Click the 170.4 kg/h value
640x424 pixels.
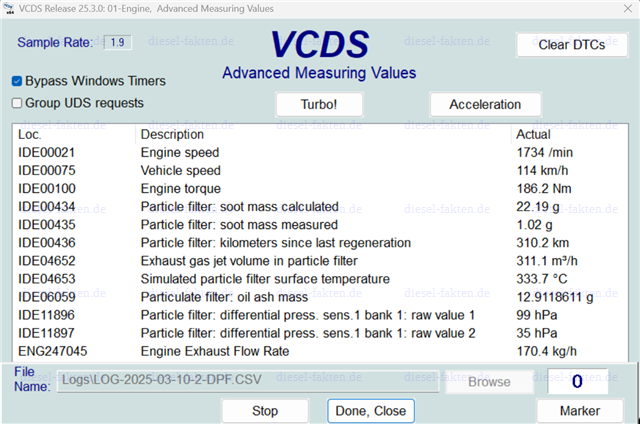point(547,351)
